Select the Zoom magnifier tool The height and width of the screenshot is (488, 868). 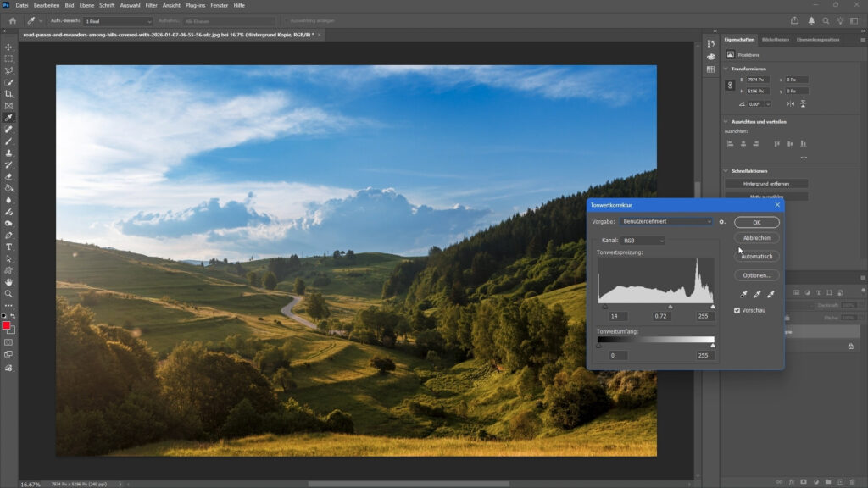coord(8,294)
